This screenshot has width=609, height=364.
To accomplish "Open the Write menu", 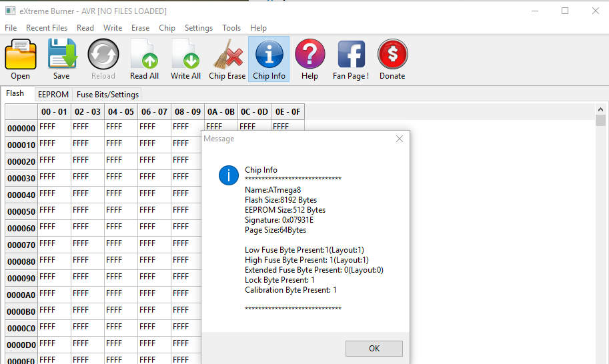I will 113,28.
